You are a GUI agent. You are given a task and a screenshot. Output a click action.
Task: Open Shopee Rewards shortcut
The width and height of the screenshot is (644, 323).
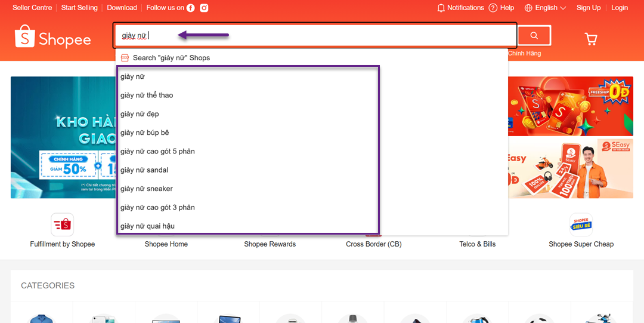[270, 244]
